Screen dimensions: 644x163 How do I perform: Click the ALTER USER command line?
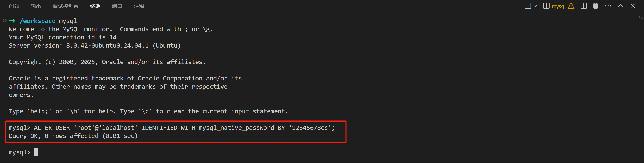[x=172, y=128]
